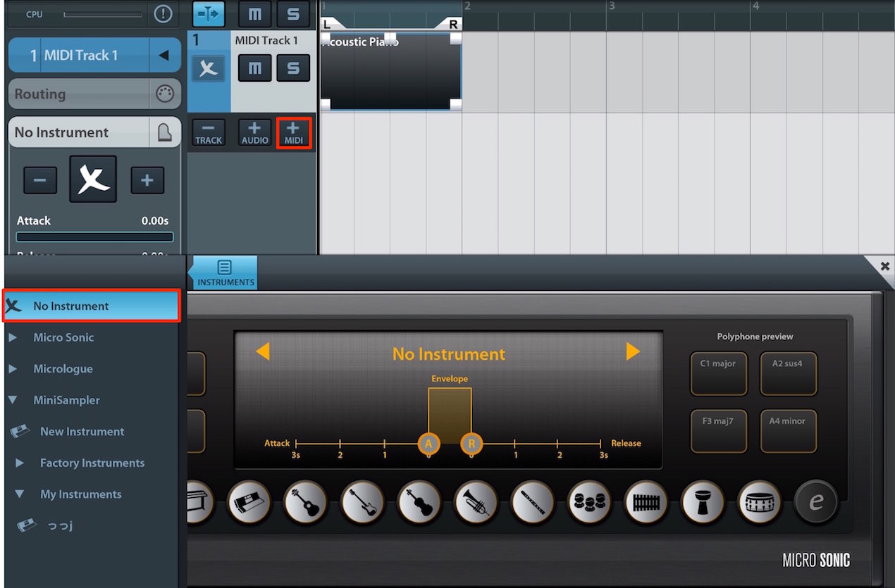Choose the djembe percussion category icon

coord(703,501)
